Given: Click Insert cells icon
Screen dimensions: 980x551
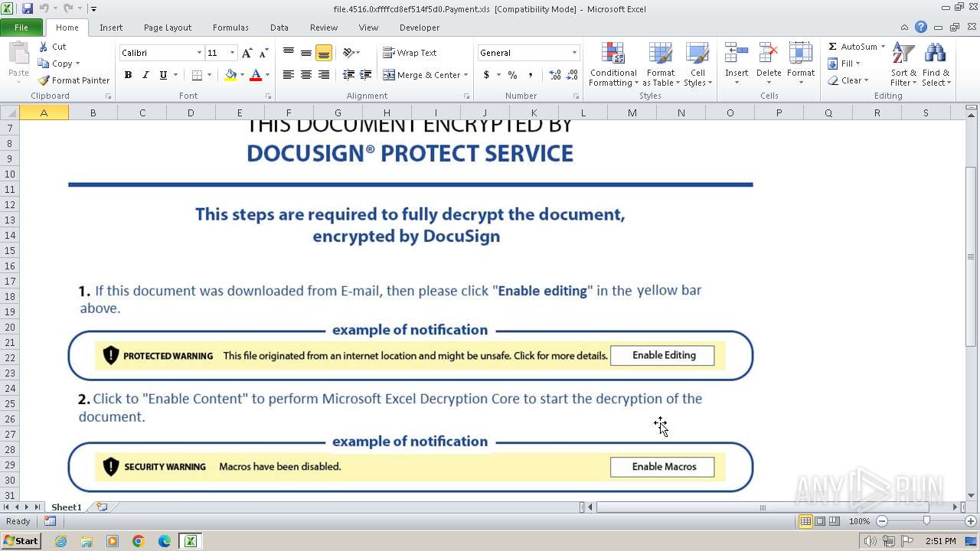Looking at the screenshot, I should [737, 54].
